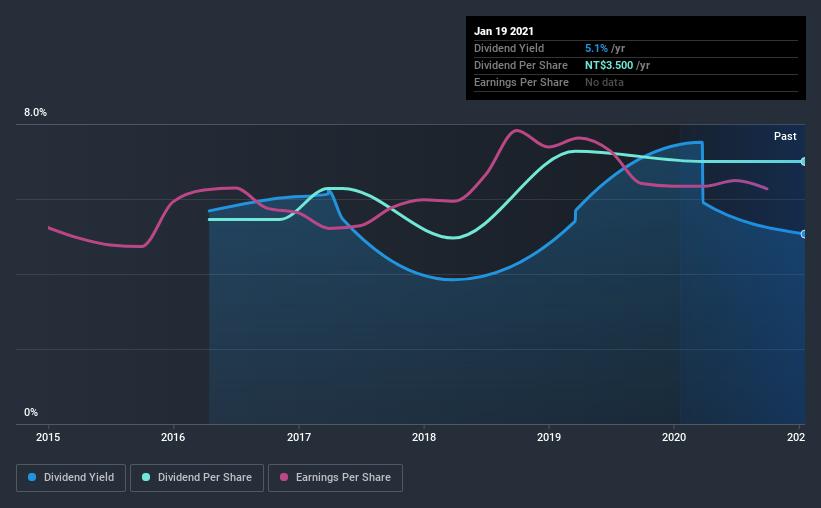
Task: Click the 'Past' region label
Action: pyautogui.click(x=785, y=136)
